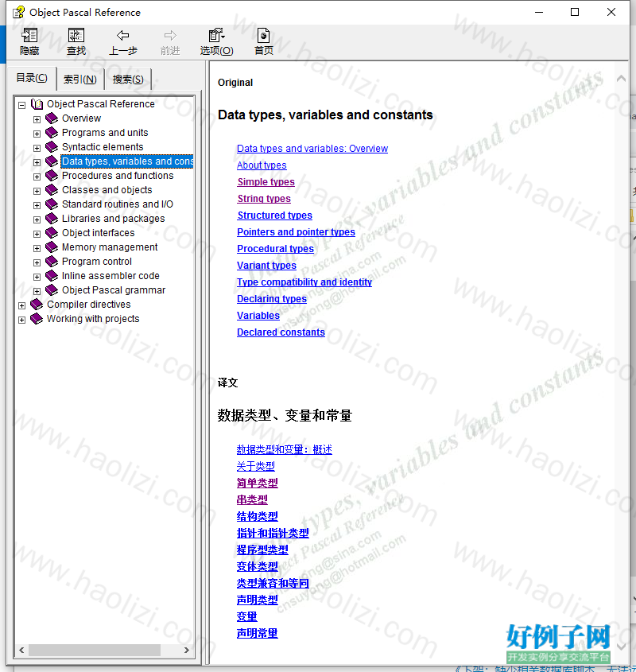Click the book icon beside Memory management

coord(52,247)
